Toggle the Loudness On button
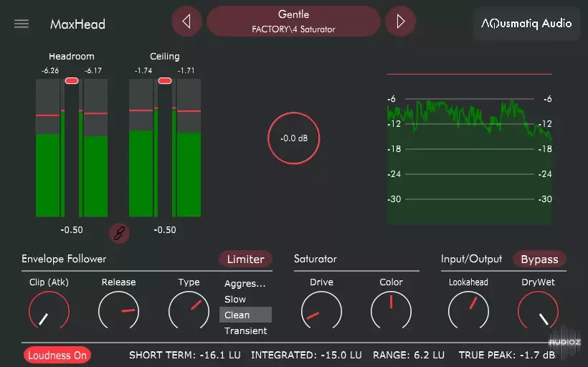This screenshot has width=588, height=367. tap(57, 355)
